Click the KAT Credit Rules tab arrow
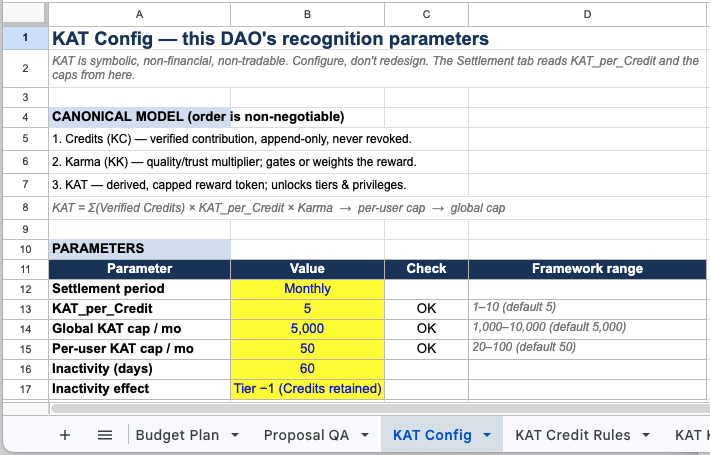Image resolution: width=710 pixels, height=455 pixels. click(646, 435)
